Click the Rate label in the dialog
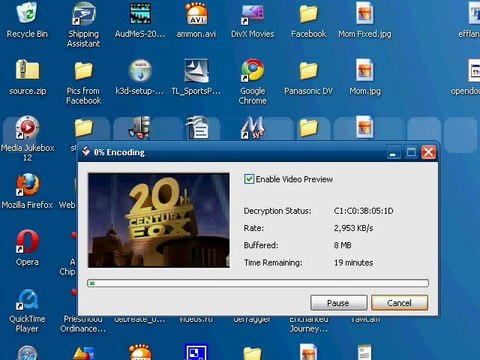 pyautogui.click(x=254, y=228)
